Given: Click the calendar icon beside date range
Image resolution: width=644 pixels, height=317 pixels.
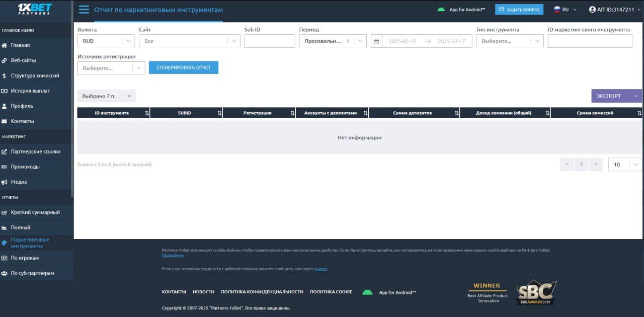Looking at the screenshot, I should pyautogui.click(x=376, y=41).
